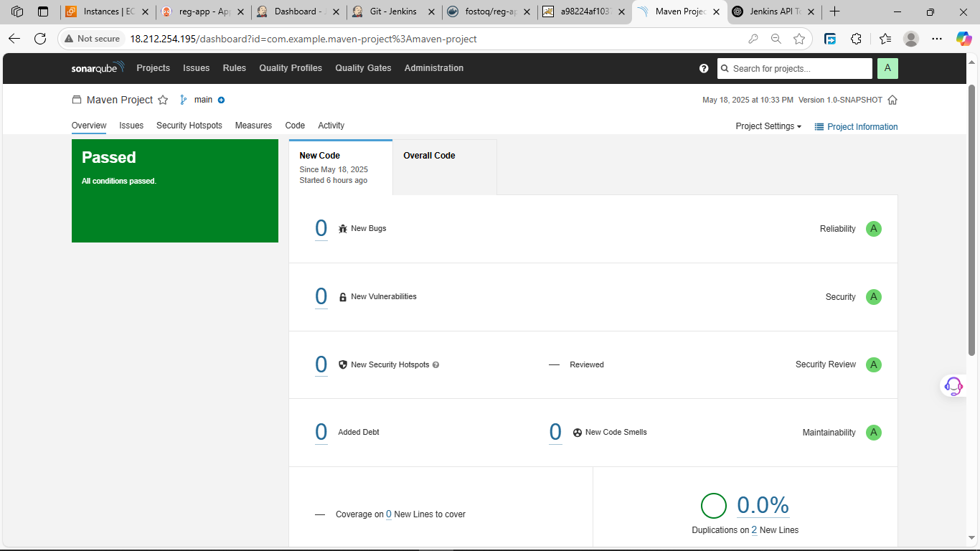
Task: Open the main branch selector
Action: pos(203,100)
